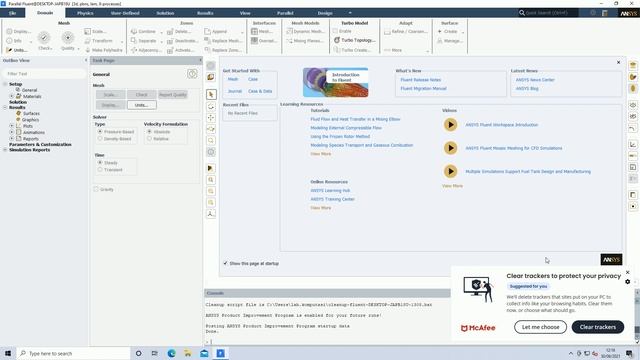Select Transient time option
Image resolution: width=640 pixels, height=360 pixels.
[100, 169]
